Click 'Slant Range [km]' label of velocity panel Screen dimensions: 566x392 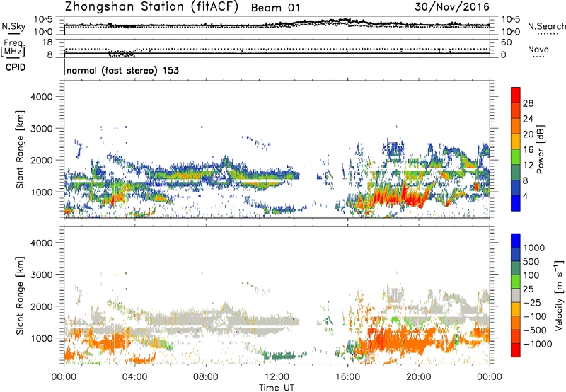click(20, 295)
